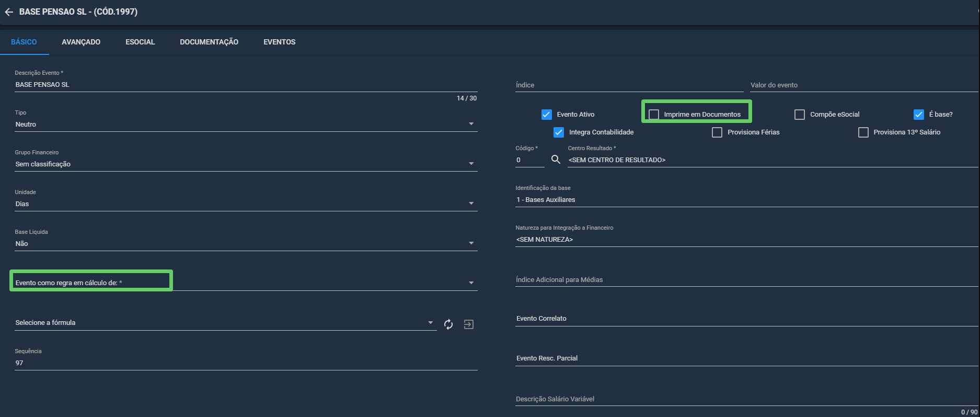Click the Centro Resultado field
The height and width of the screenshot is (417, 980).
773,160
